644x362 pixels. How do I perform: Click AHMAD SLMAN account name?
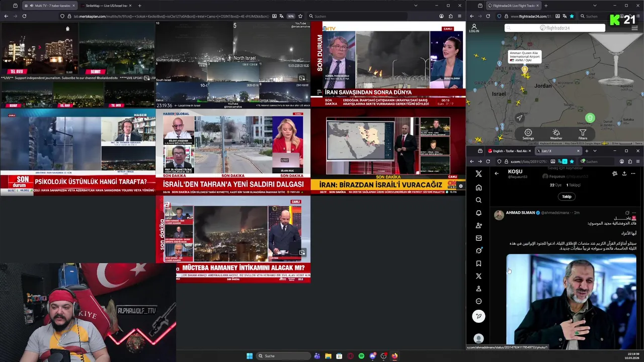click(520, 213)
